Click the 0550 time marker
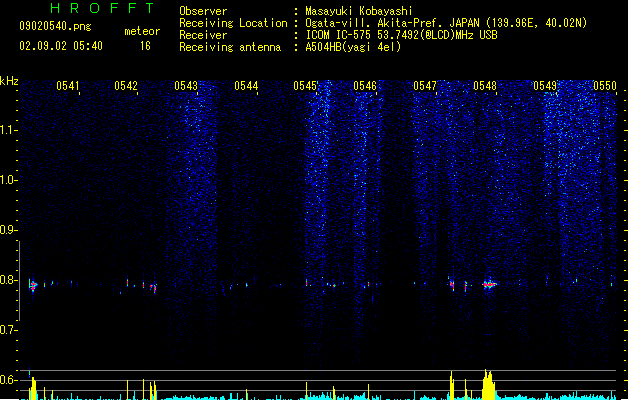 click(605, 86)
